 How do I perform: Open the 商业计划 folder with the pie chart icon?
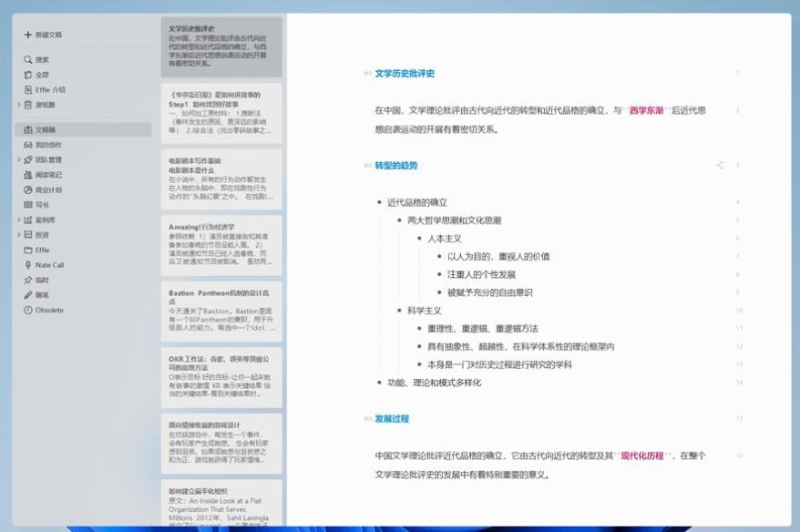click(42, 189)
